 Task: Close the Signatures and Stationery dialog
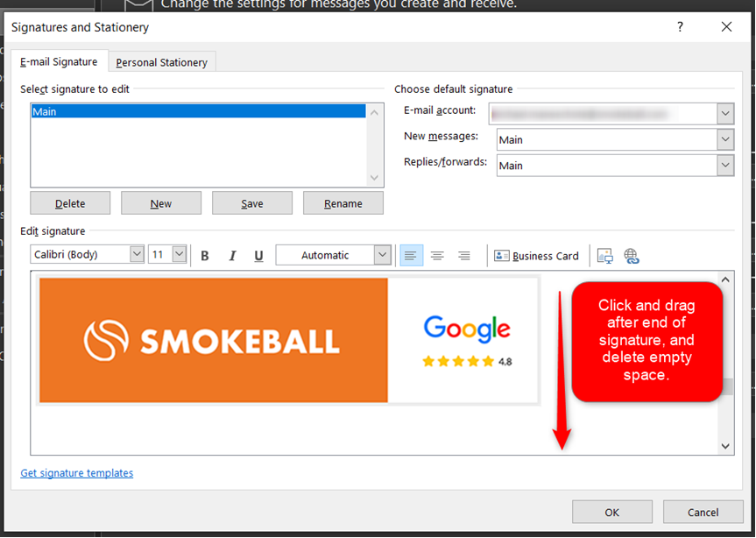click(726, 27)
